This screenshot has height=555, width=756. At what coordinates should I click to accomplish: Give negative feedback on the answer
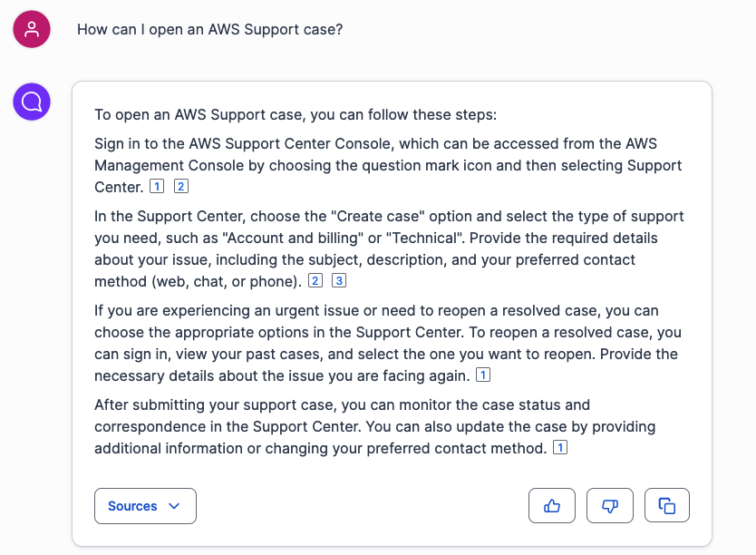[x=609, y=505]
